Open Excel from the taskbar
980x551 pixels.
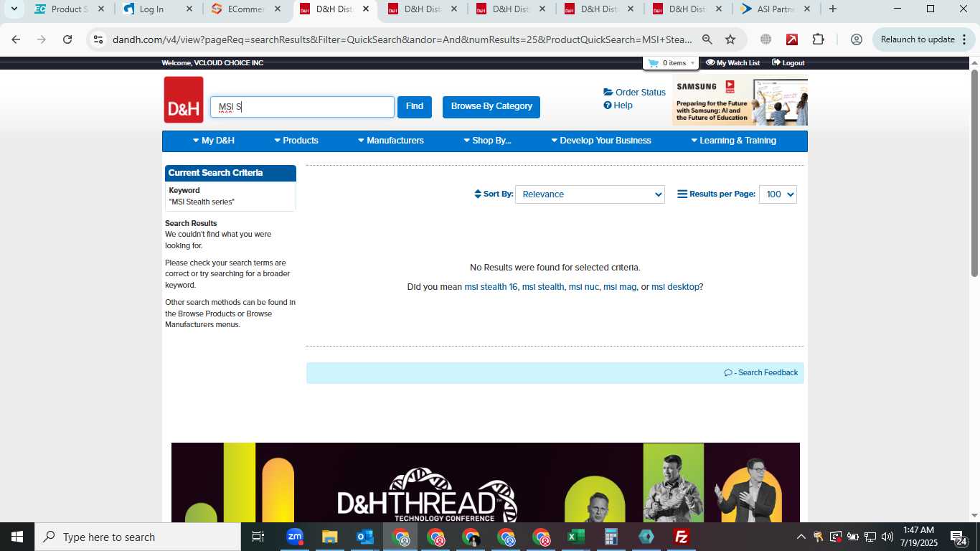coord(576,537)
